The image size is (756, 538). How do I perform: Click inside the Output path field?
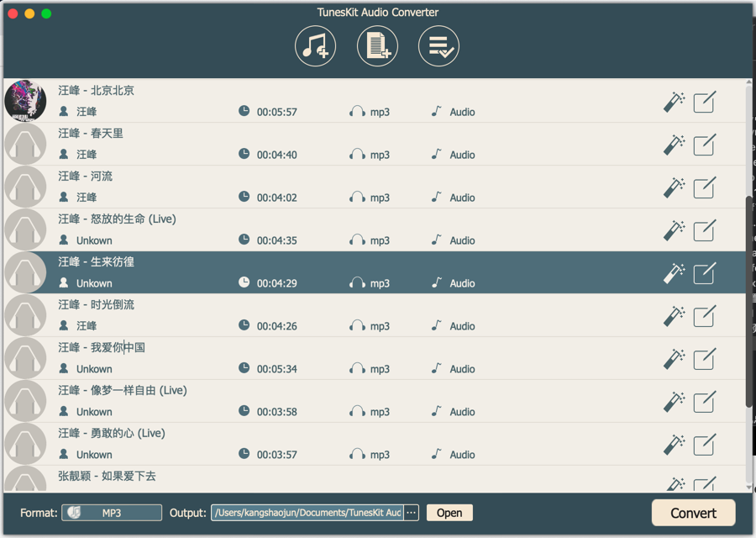click(311, 512)
